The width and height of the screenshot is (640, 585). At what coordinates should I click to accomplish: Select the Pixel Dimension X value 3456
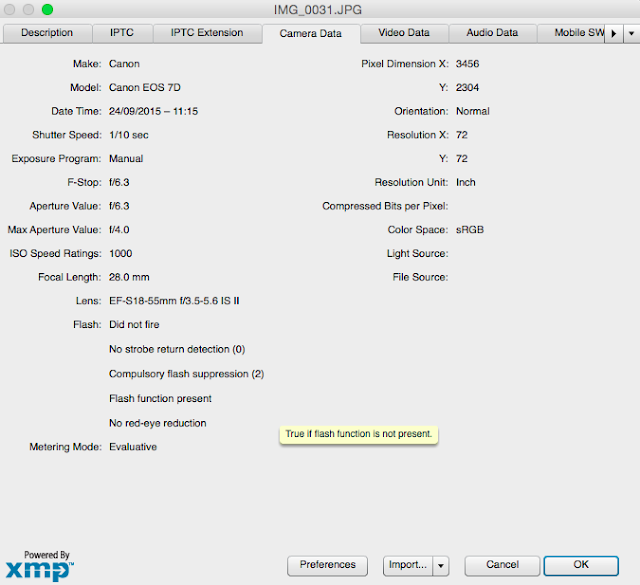468,64
